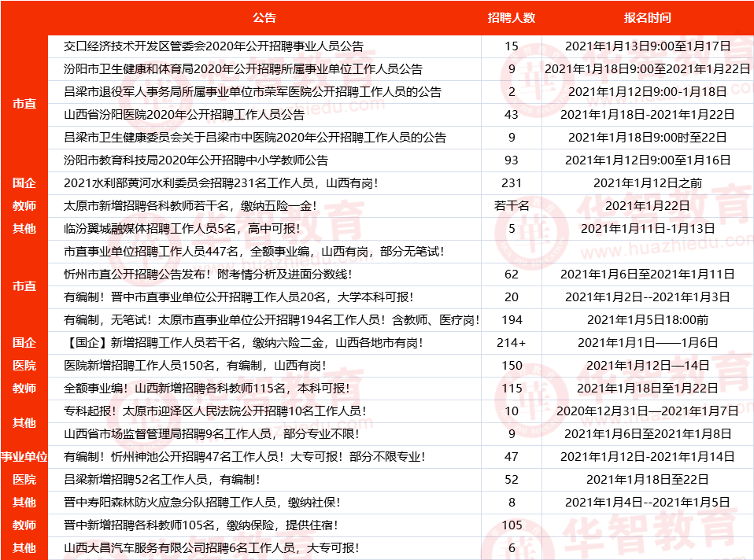Open the 汾阳市卫生健康和体育局 announcement row title

[243, 69]
